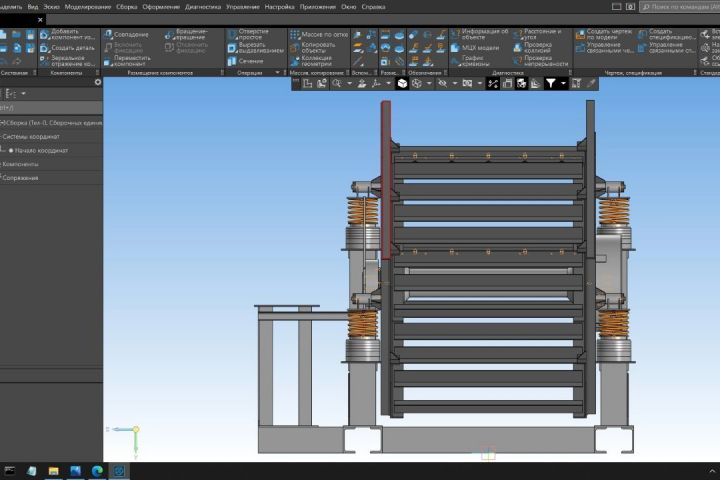Open the Сборка menu in the menu bar
The image size is (720, 480).
(x=127, y=6)
